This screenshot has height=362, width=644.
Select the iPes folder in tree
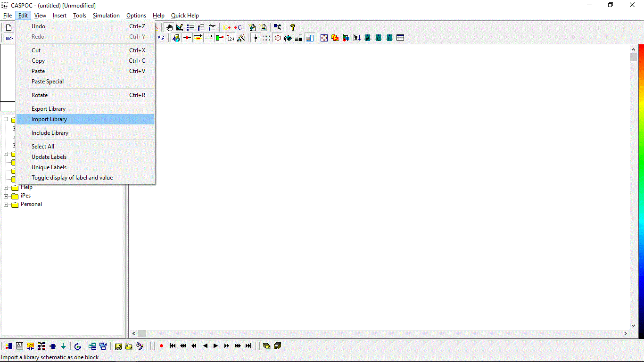[25, 196]
